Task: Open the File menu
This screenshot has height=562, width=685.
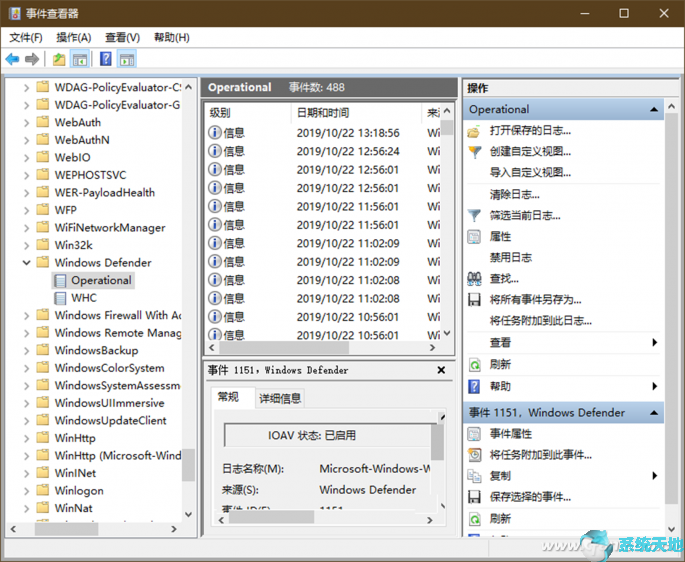Action: [x=26, y=38]
